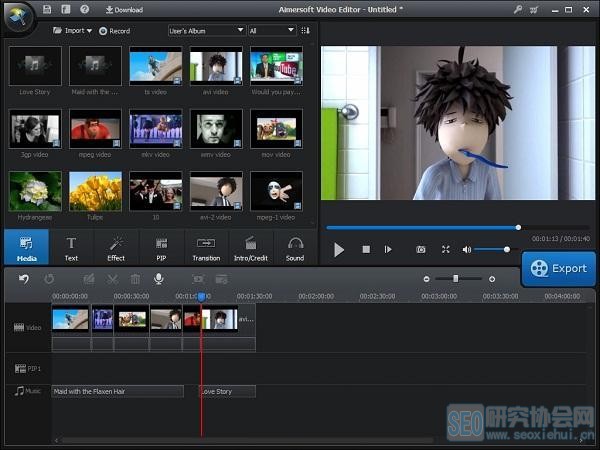This screenshot has height=450, width=600.
Task: Undo the last timeline action
Action: [24, 279]
